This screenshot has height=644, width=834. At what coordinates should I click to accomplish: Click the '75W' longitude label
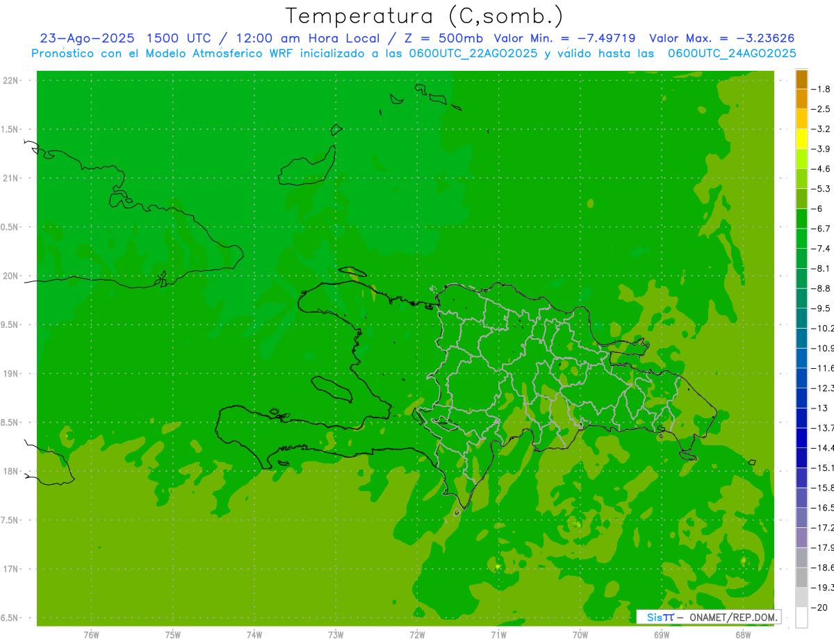click(x=172, y=634)
